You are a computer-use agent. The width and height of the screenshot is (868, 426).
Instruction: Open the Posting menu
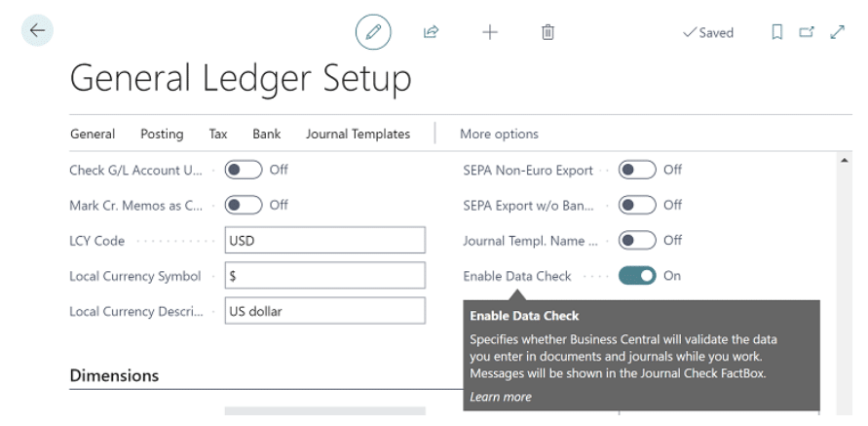[x=162, y=134]
